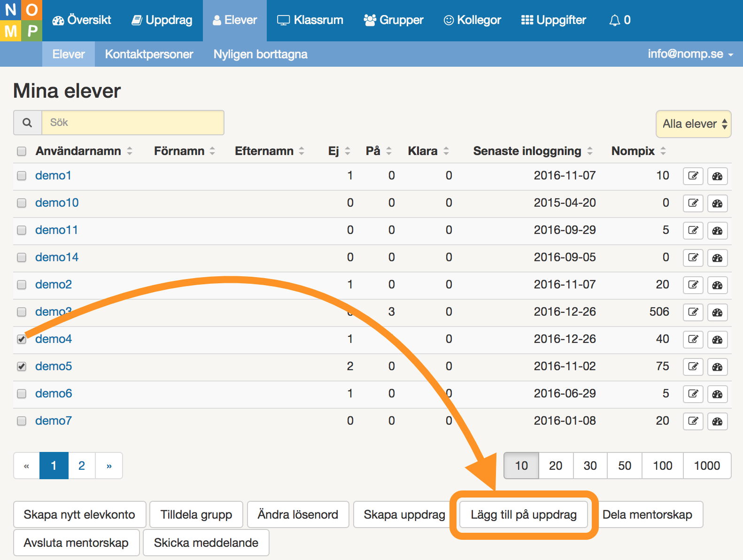
Task: Open the Alla elever filter dropdown
Action: 693,124
